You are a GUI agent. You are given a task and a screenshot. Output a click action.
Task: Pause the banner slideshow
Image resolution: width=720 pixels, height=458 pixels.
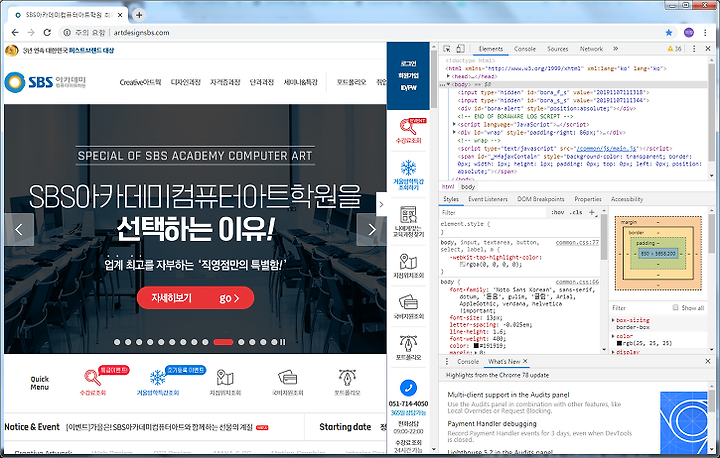pos(282,342)
